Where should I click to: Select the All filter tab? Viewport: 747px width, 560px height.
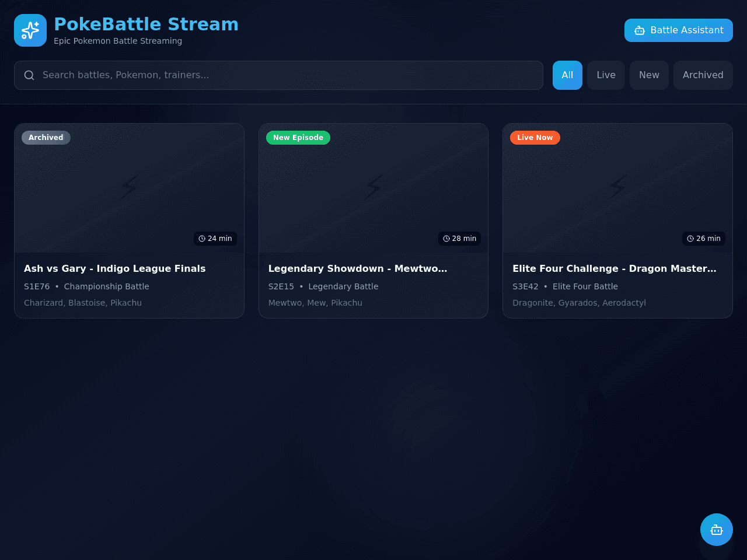(567, 75)
